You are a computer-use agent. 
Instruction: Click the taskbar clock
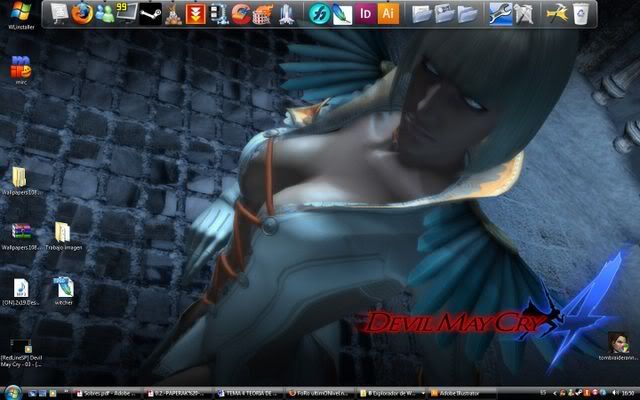coord(626,393)
